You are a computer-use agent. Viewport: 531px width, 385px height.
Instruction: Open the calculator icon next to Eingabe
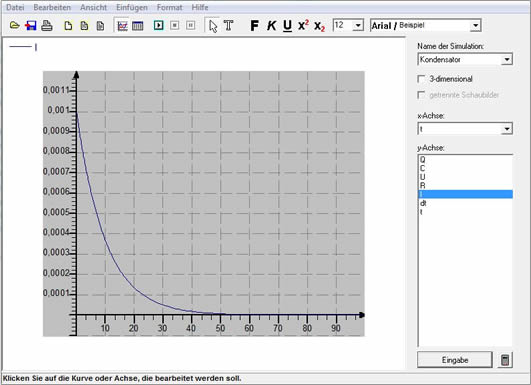505,360
